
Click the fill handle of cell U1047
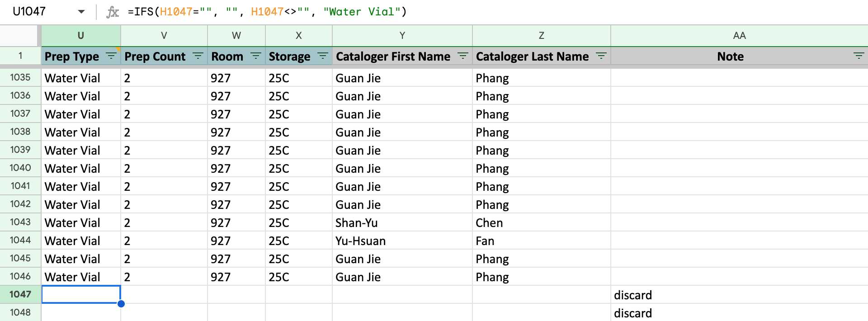tap(121, 304)
